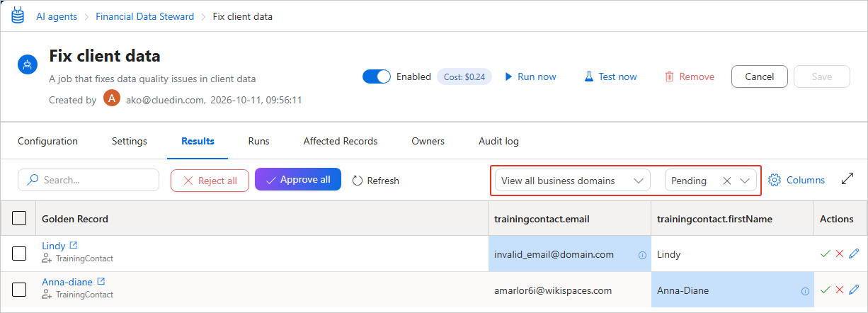Click info icon in Anna-Diane firstName cell

tap(805, 291)
